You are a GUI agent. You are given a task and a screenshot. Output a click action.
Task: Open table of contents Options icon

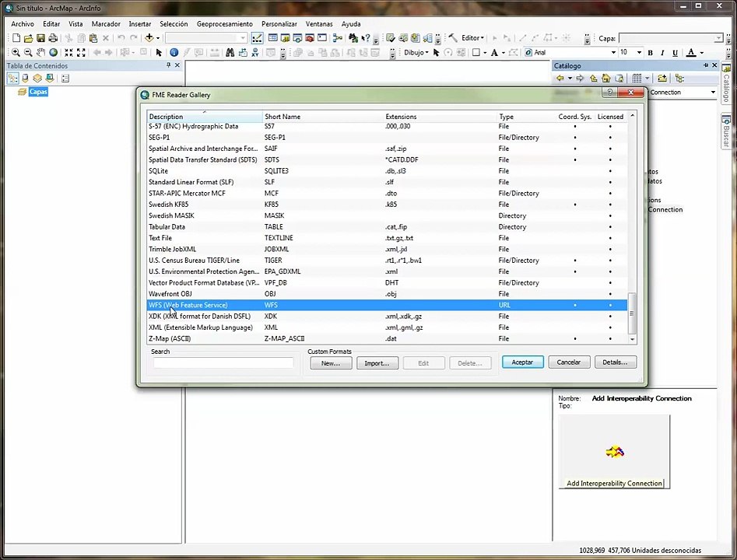pos(65,79)
